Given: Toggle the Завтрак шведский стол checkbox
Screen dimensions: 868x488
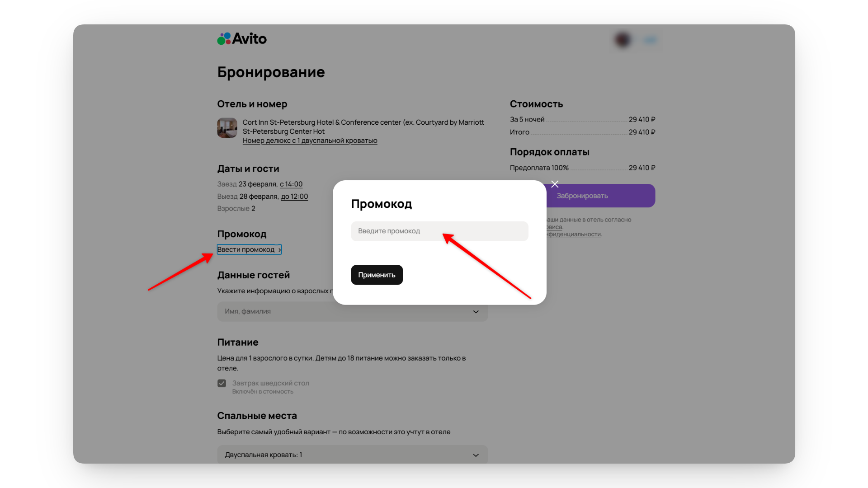Looking at the screenshot, I should tap(222, 383).
